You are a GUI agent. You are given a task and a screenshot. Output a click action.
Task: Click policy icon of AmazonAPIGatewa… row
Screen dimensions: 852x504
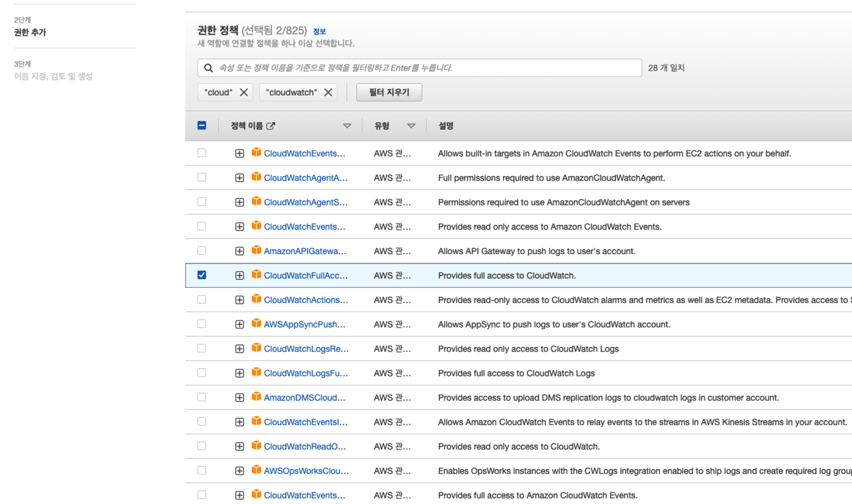click(257, 250)
